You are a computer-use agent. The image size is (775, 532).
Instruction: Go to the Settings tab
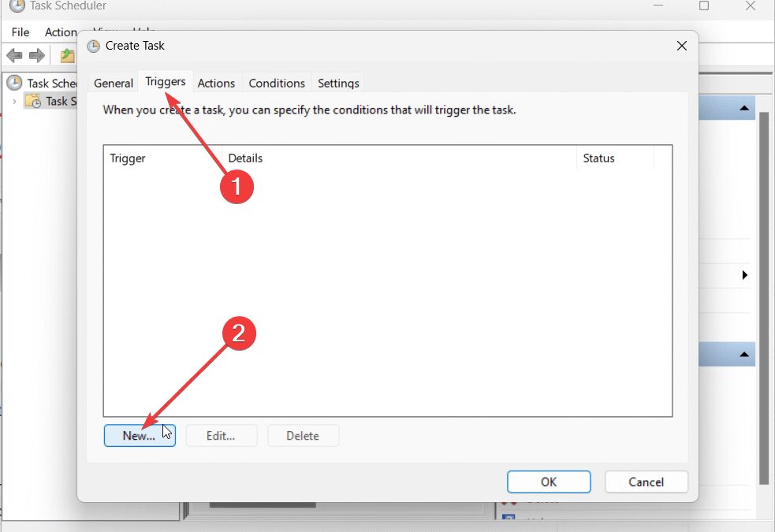point(338,83)
